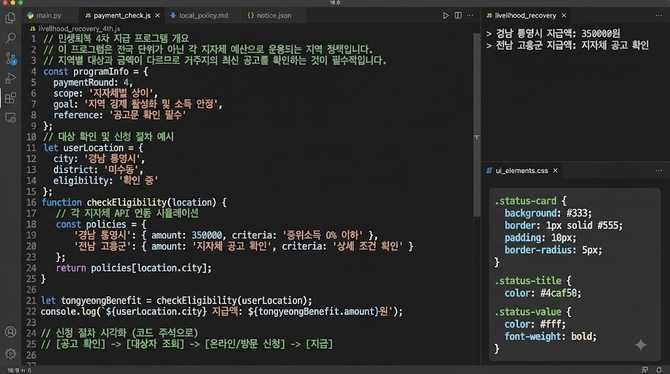Open the Search view in activity bar
The width and height of the screenshot is (670, 374).
pos(10,38)
